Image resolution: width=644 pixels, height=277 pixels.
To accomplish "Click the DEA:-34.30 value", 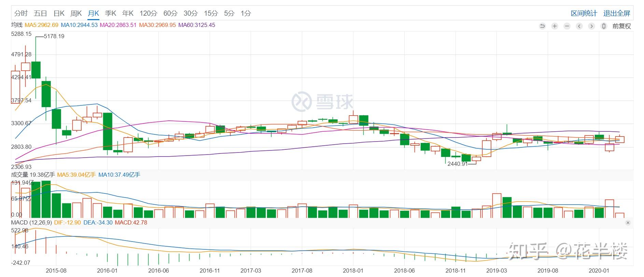I will 98,222.
